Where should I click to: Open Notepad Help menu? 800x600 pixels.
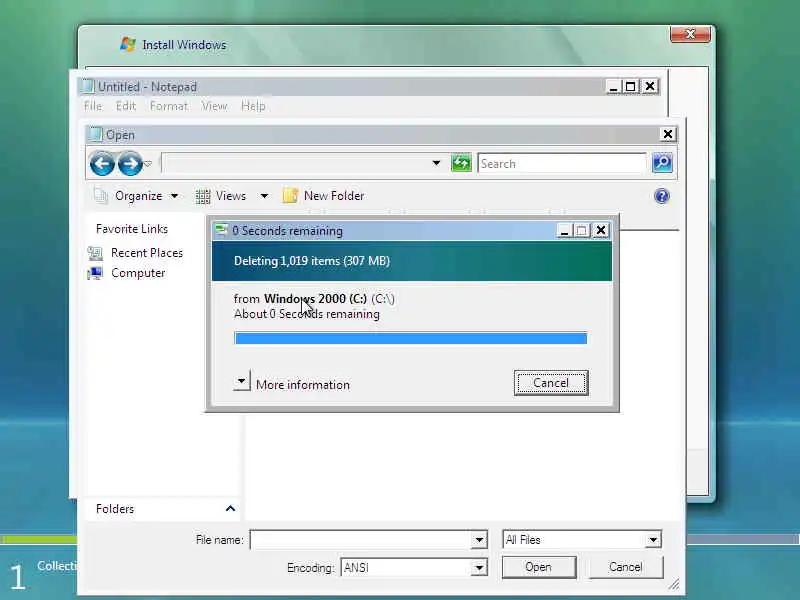(x=253, y=106)
